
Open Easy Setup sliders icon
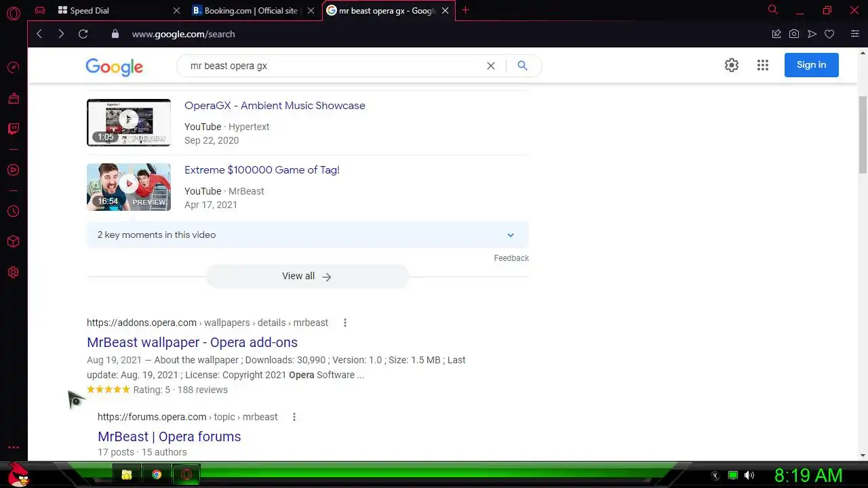(x=855, y=34)
